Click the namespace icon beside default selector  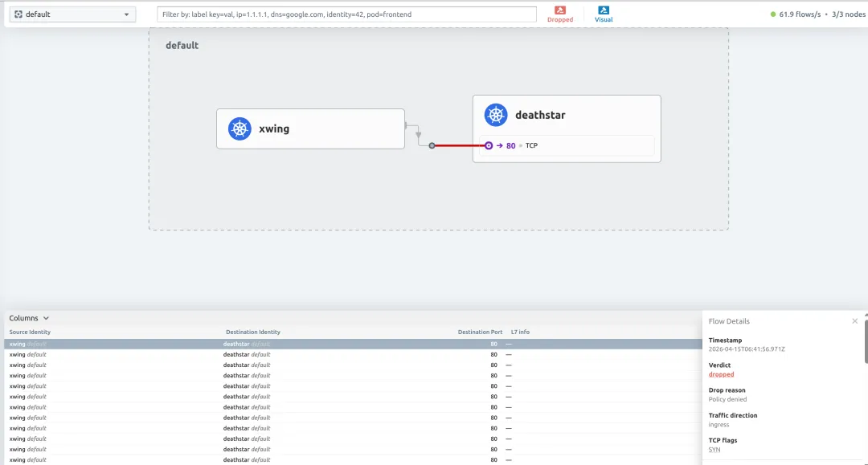[x=18, y=14]
